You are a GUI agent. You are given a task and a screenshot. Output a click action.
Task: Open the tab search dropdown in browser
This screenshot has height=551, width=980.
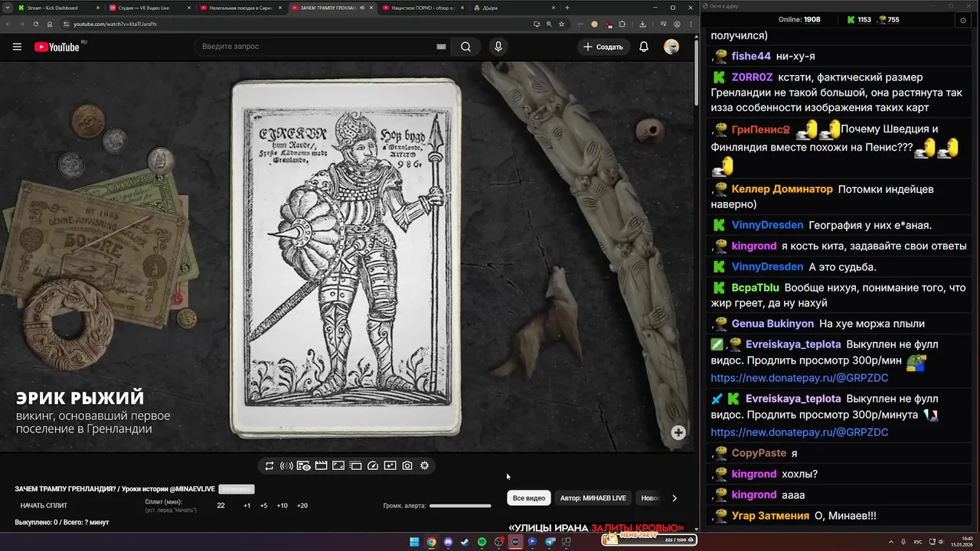coord(8,8)
